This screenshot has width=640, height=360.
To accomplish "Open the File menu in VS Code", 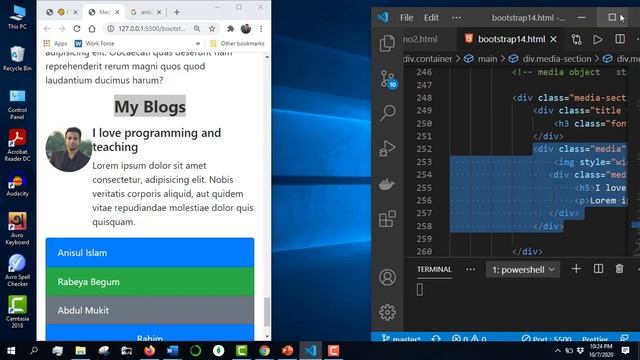I will 407,18.
